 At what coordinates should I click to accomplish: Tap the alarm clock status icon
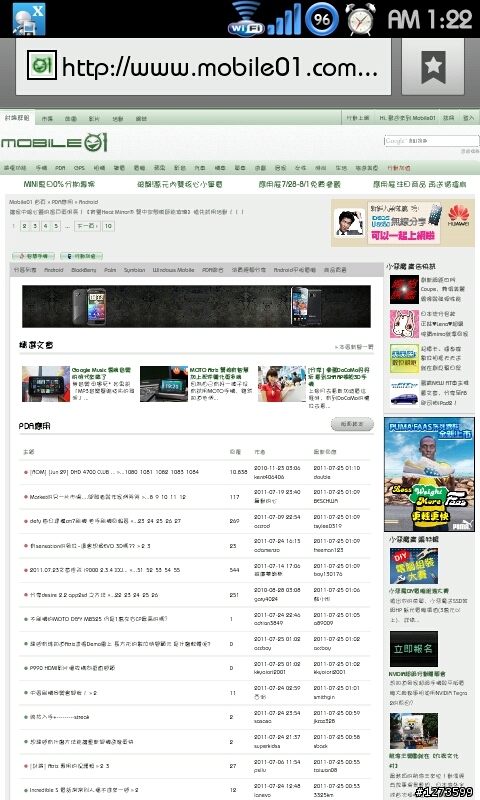360,19
